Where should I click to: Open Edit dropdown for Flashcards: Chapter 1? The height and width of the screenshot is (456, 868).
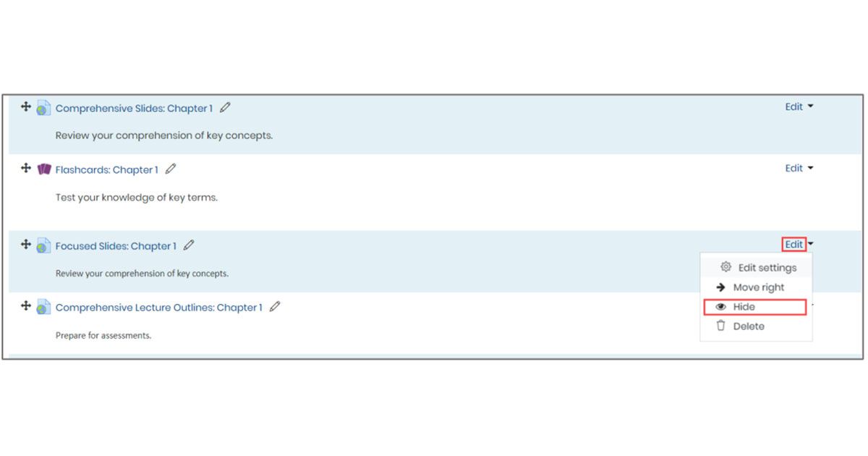pyautogui.click(x=799, y=169)
